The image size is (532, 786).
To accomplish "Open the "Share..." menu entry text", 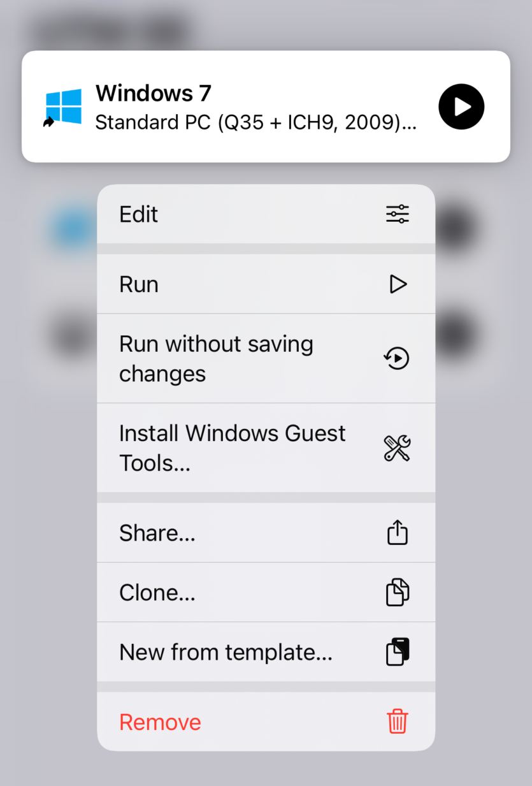I will tap(157, 533).
